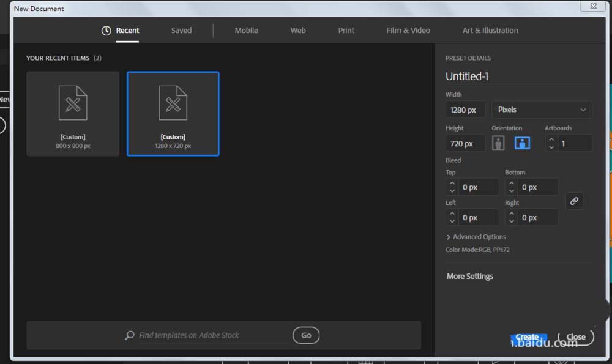Click the PRESET DETAILS heading
The width and height of the screenshot is (612, 364).
click(x=468, y=58)
